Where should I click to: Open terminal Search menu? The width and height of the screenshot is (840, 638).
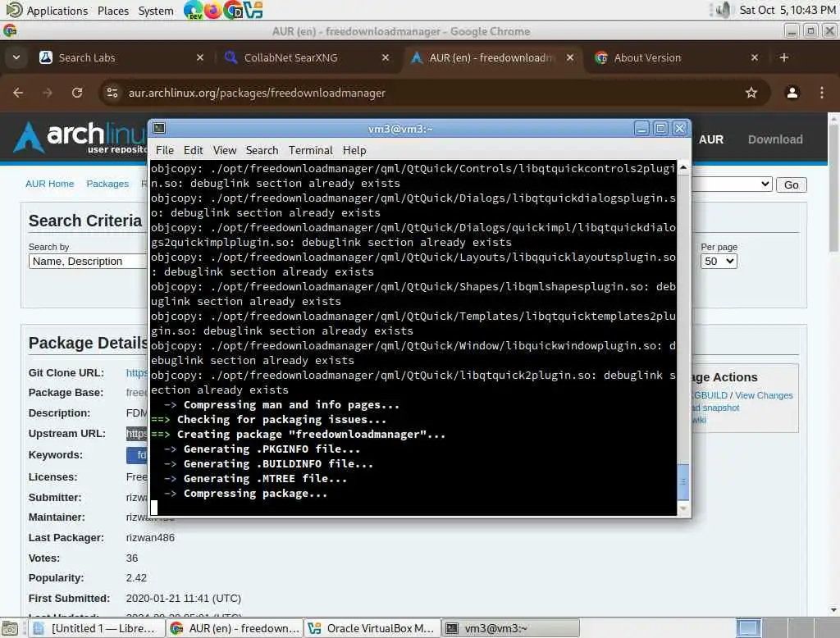tap(262, 150)
